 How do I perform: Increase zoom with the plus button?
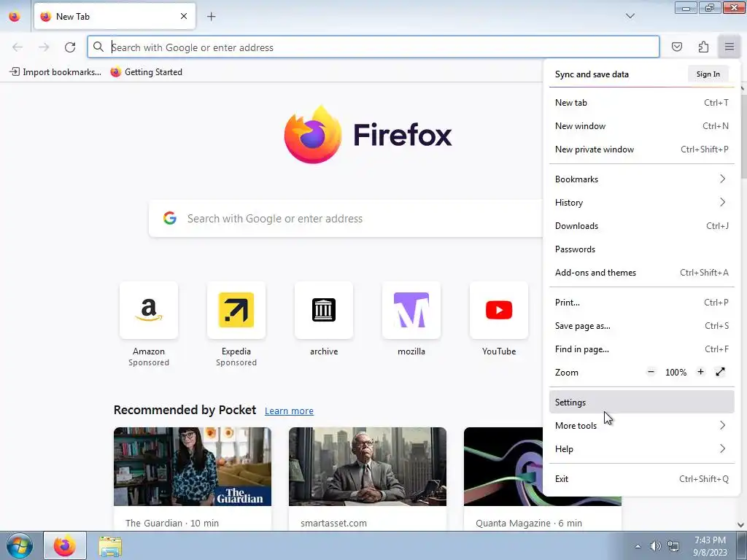(x=700, y=372)
